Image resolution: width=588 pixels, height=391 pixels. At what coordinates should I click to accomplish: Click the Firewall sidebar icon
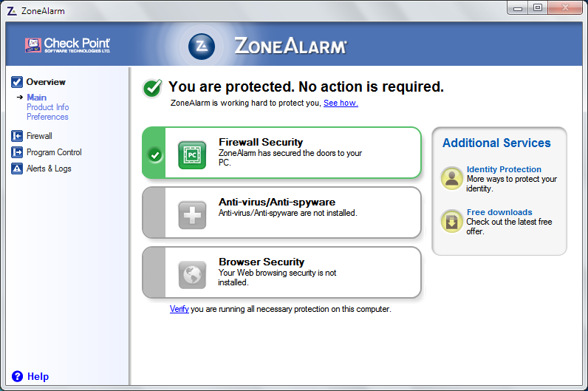tap(17, 136)
